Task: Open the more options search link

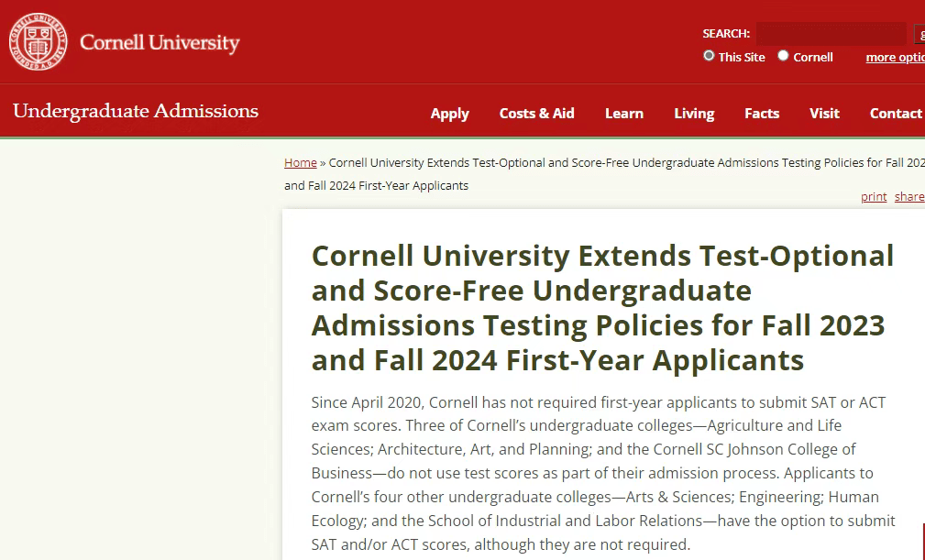Action: click(x=895, y=57)
